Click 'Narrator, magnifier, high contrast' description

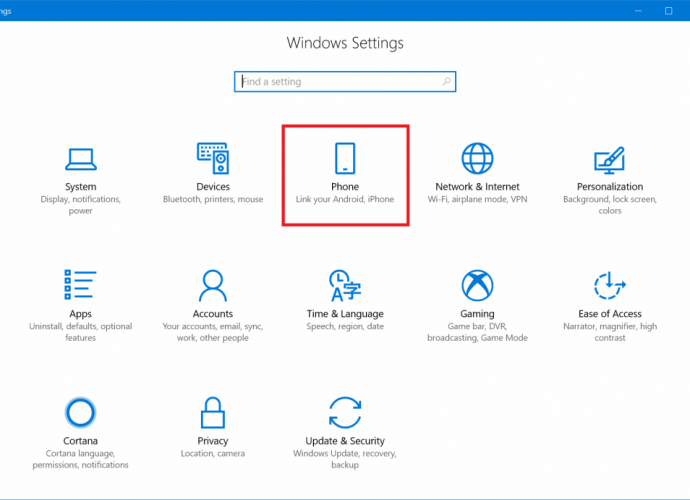click(610, 332)
